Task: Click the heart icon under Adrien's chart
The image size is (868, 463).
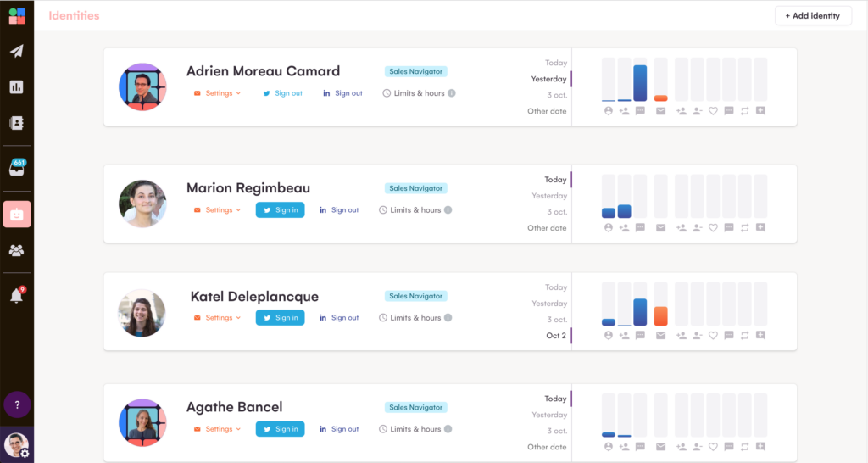Action: (713, 110)
